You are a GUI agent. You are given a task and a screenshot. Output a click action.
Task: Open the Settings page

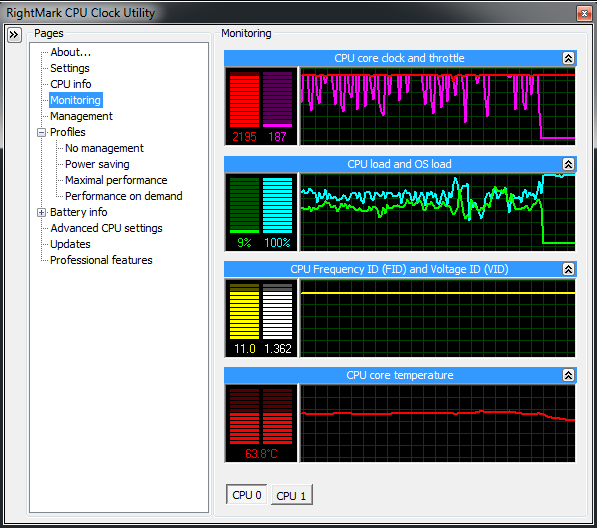click(x=70, y=68)
